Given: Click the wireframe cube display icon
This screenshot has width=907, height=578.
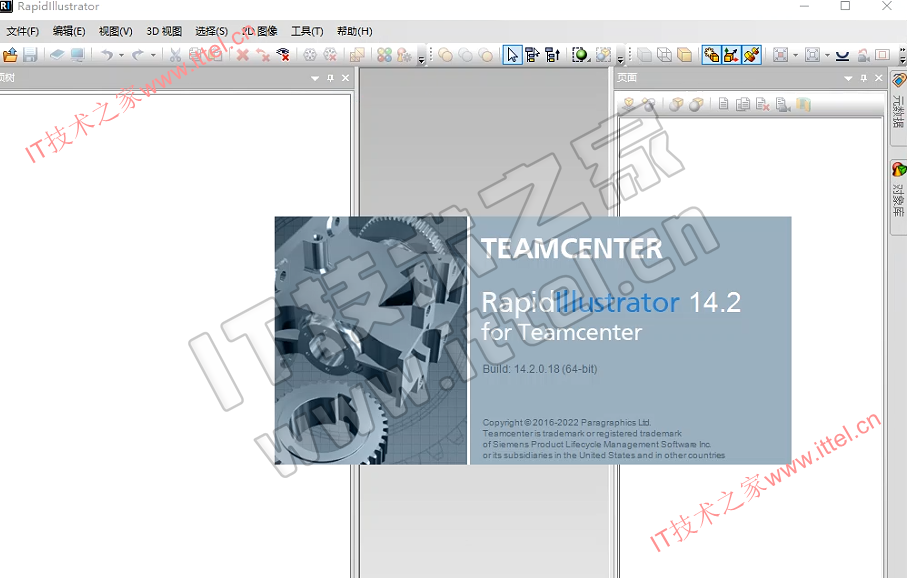Looking at the screenshot, I should pos(665,55).
